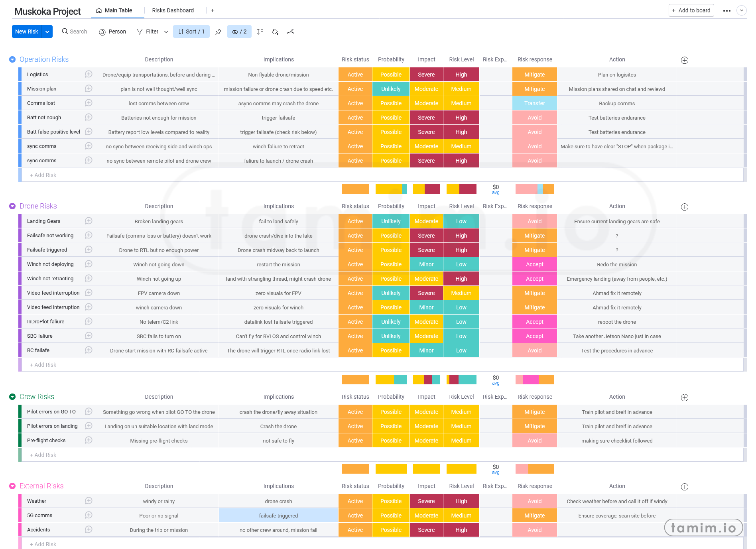Viewport: 756px width, 549px height.
Task: Click Add Risk under Crew Risks
Action: [x=43, y=455]
